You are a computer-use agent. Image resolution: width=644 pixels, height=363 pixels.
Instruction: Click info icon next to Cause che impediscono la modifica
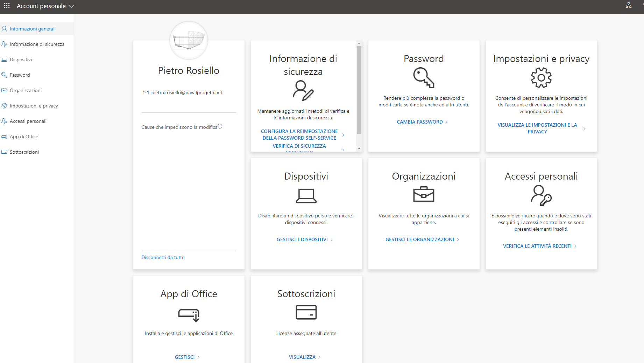pyautogui.click(x=220, y=126)
